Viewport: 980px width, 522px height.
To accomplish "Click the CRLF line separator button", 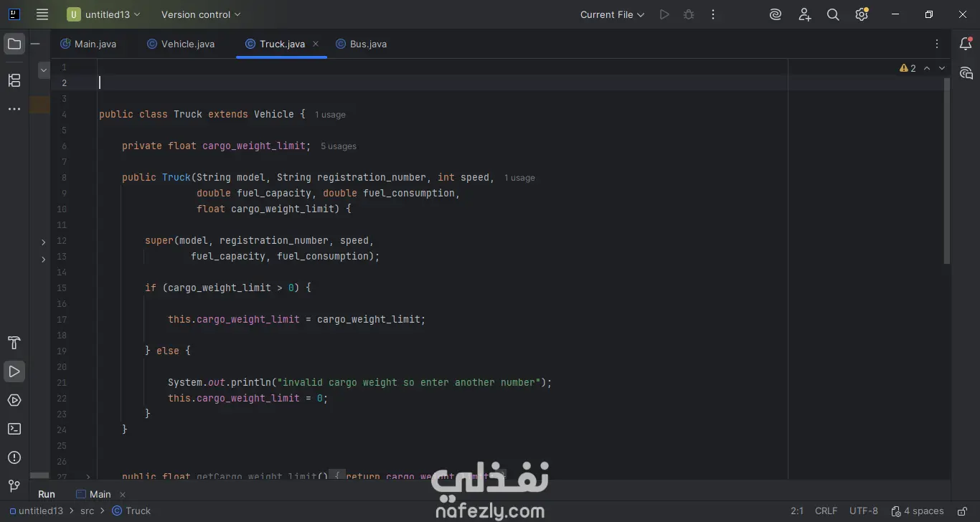I will coord(826,511).
